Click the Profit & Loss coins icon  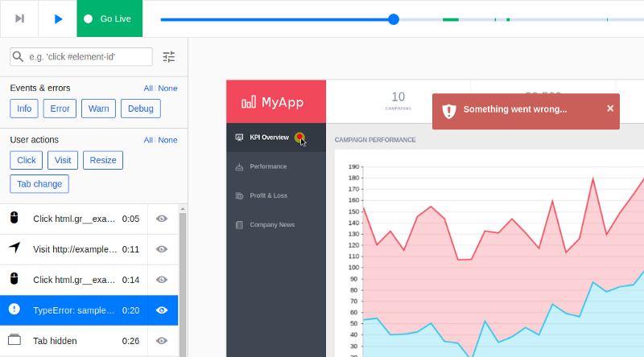239,195
